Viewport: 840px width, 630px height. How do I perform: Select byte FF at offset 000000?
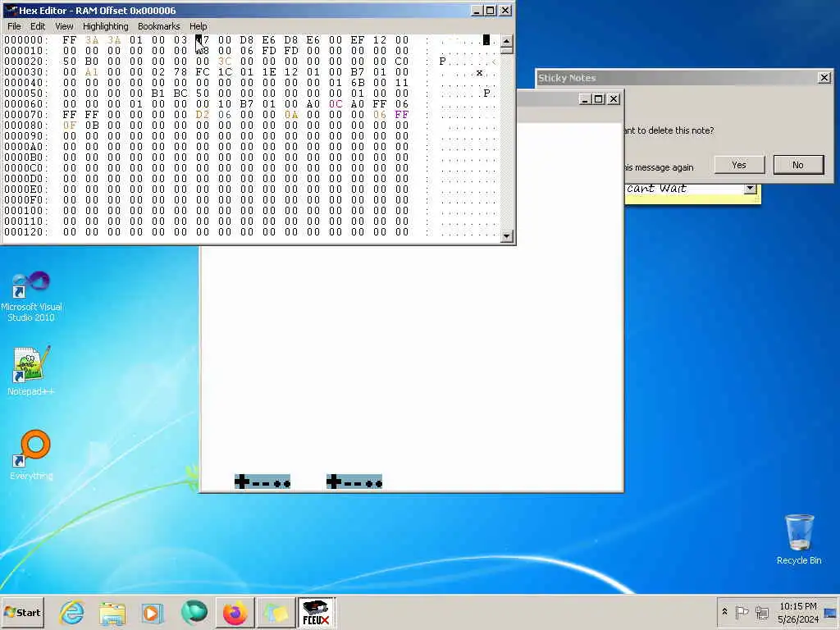click(x=70, y=40)
